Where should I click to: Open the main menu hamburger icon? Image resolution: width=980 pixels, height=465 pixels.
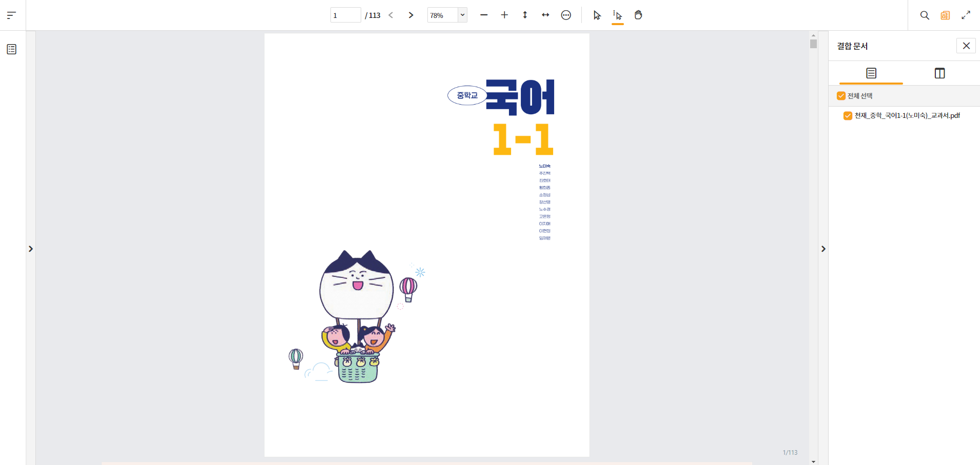11,15
